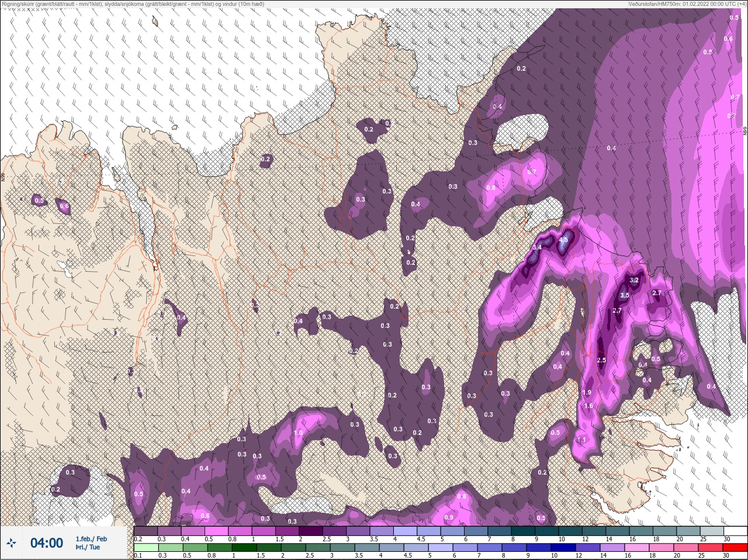The width and height of the screenshot is (748, 560).
Task: Select the 04:00 forecast time display
Action: pos(47,543)
